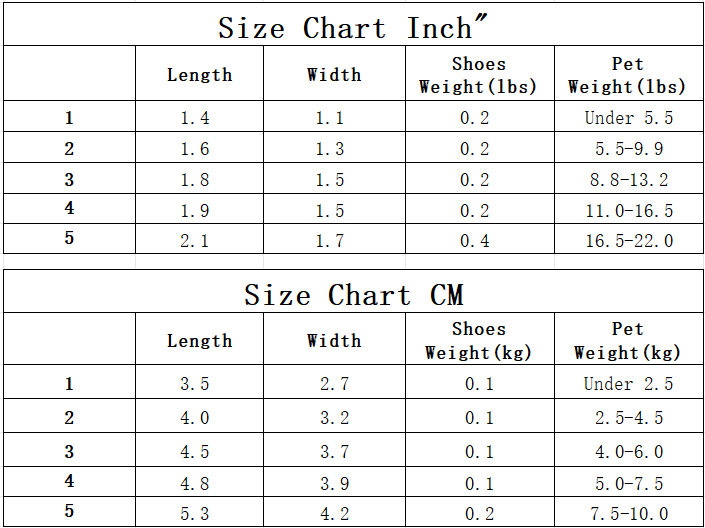Image resolution: width=705 pixels, height=528 pixels.
Task: Select the 'Pet Weight(lbs)' column header
Action: 627,75
